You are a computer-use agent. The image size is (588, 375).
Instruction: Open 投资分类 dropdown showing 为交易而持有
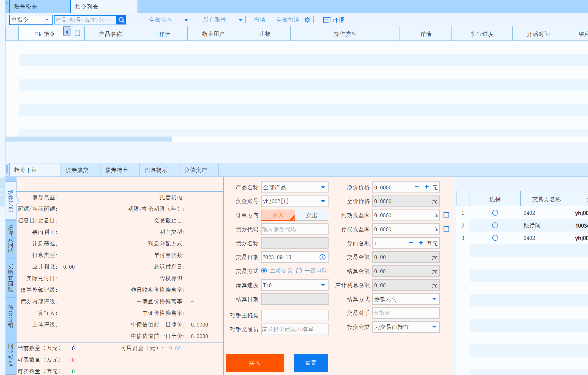[406, 327]
